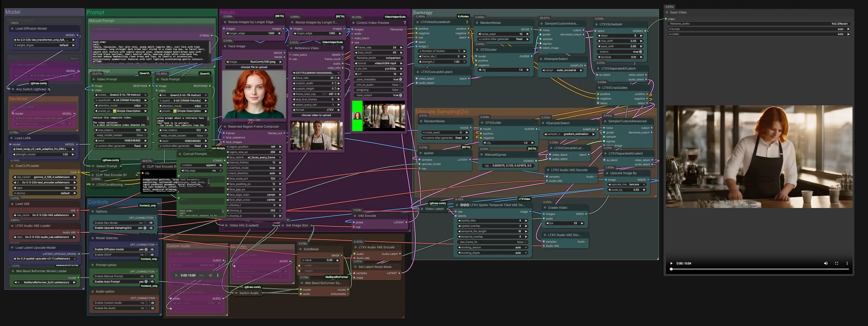Toggle Enable No Audio switch
Image resolution: width=868 pixels, height=326 pixels.
[x=146, y=308]
